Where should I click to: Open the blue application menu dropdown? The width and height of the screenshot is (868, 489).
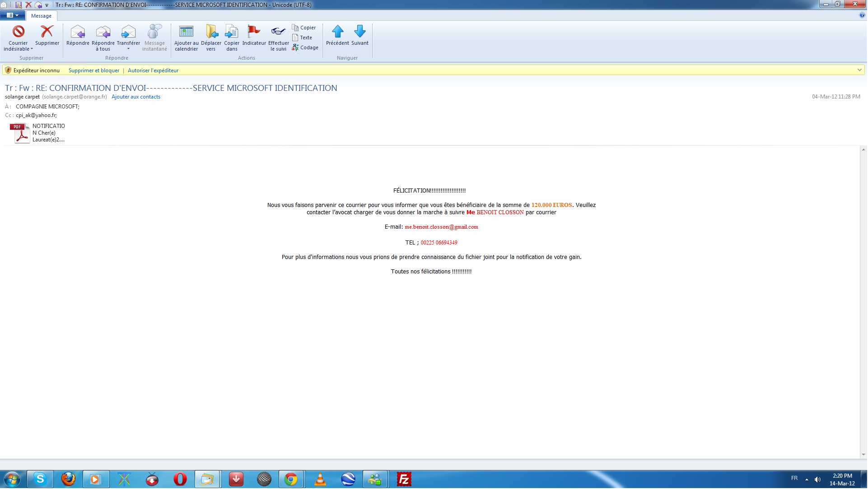13,15
